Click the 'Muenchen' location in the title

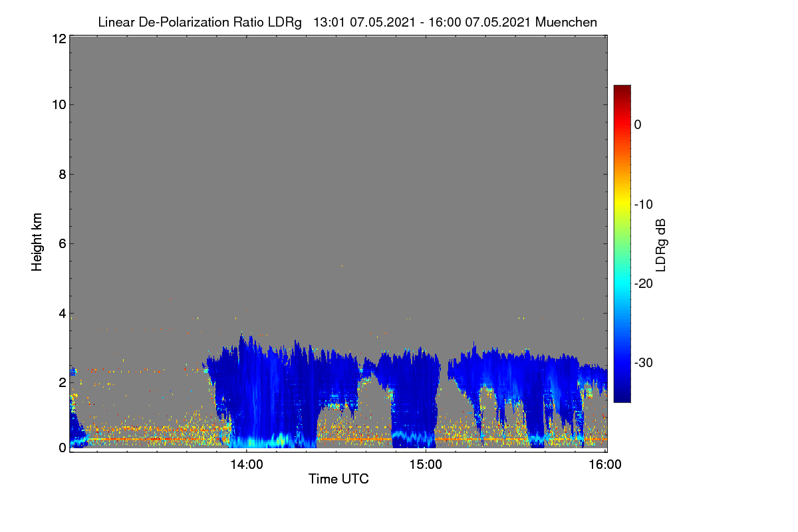566,23
